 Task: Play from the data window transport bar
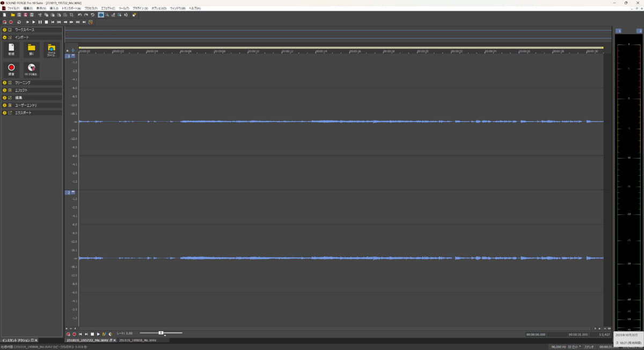tap(98, 334)
